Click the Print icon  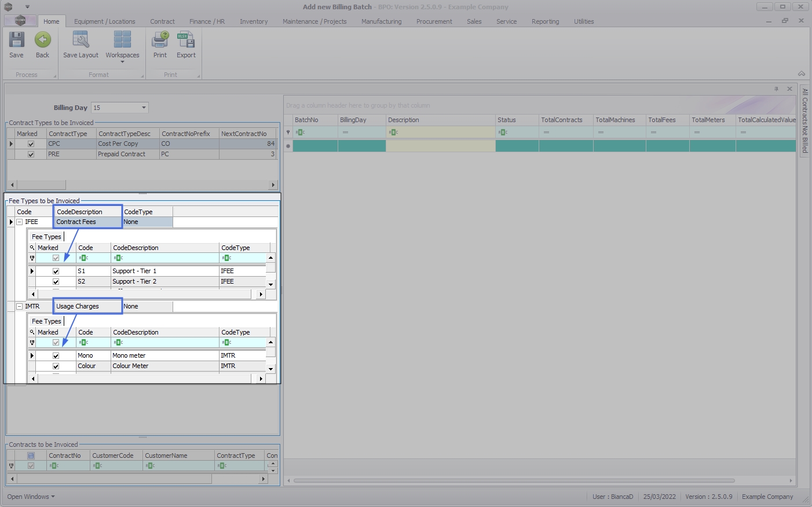click(x=160, y=41)
